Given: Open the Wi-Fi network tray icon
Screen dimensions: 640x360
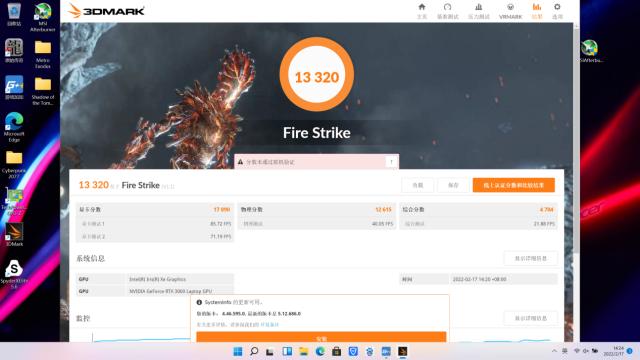Looking at the screenshot, I should click(x=577, y=351).
